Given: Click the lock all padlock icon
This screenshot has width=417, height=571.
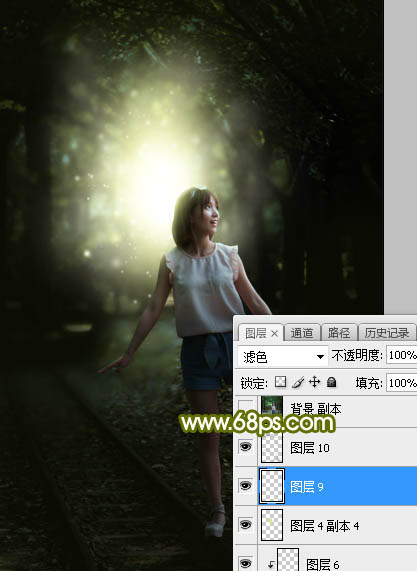Looking at the screenshot, I should [x=331, y=382].
